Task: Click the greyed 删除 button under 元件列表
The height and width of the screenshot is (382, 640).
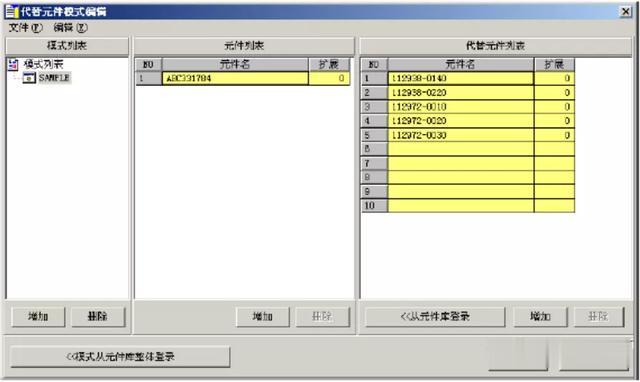Action: pyautogui.click(x=322, y=317)
